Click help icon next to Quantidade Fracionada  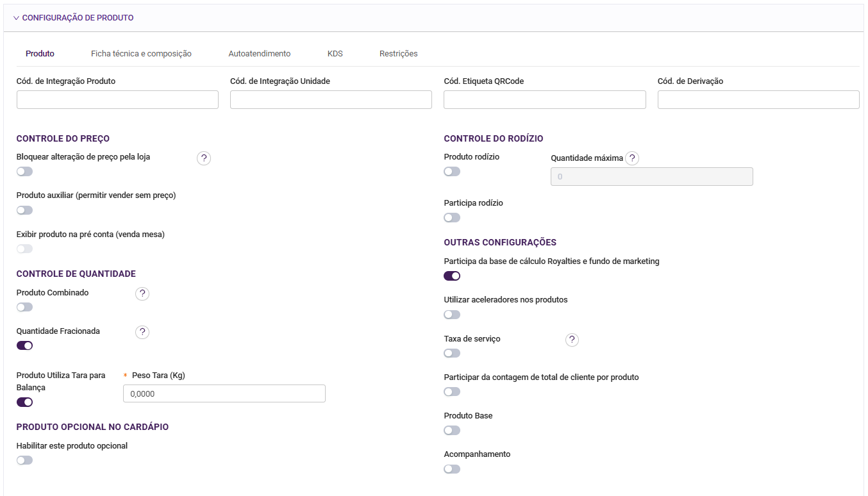(x=142, y=332)
